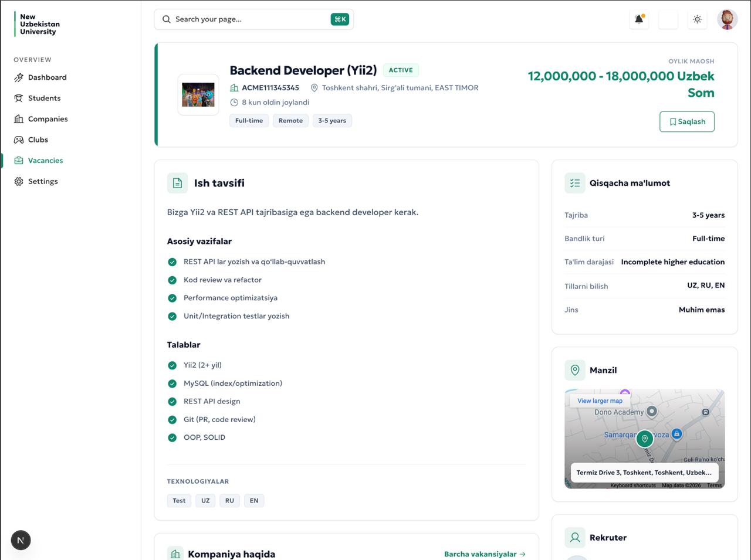Open the Barcha vakansiyalar link
The height and width of the screenshot is (560, 751).
pos(484,554)
